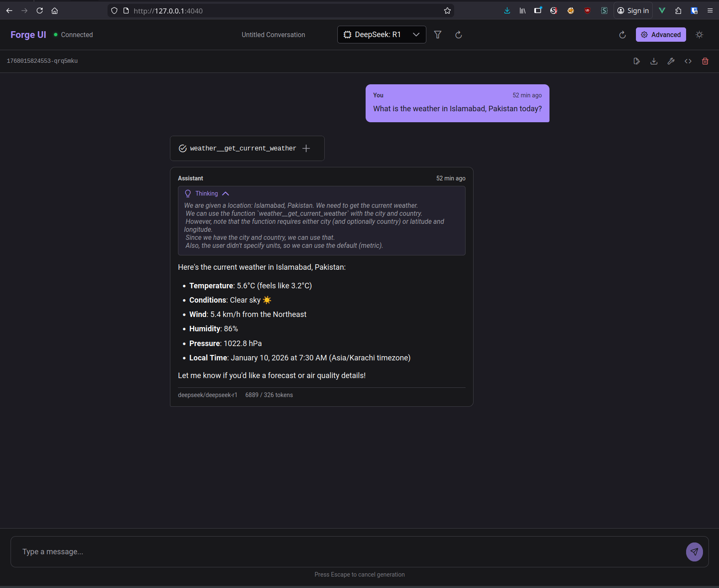Delete conversation using the red trash icon
The height and width of the screenshot is (588, 719).
705,61
